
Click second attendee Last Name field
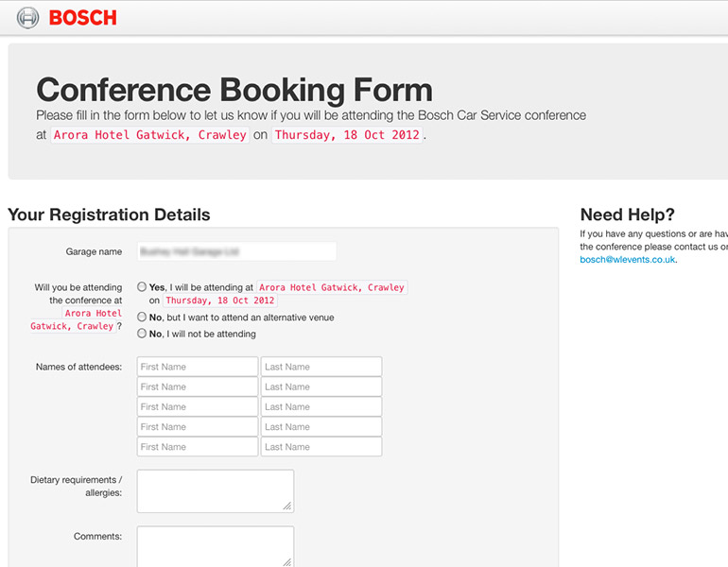click(321, 387)
